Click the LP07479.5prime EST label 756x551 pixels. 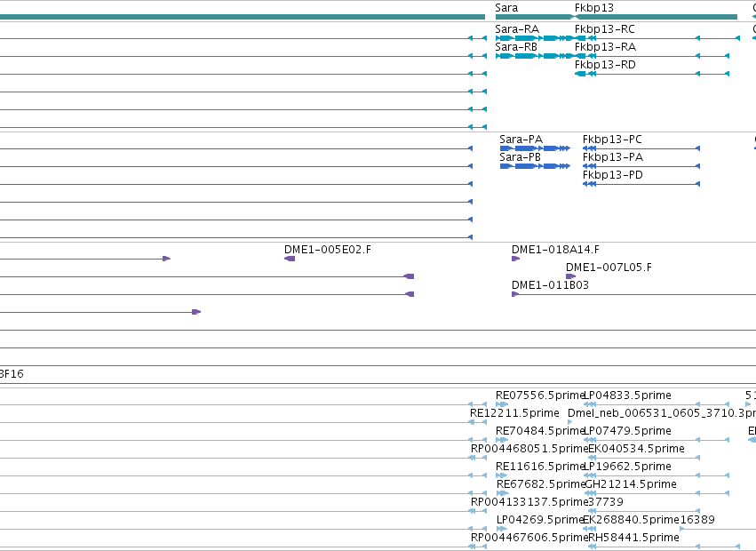(x=627, y=431)
